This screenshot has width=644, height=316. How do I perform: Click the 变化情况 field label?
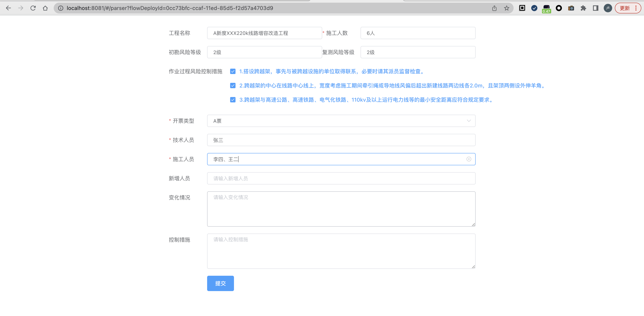(x=179, y=197)
